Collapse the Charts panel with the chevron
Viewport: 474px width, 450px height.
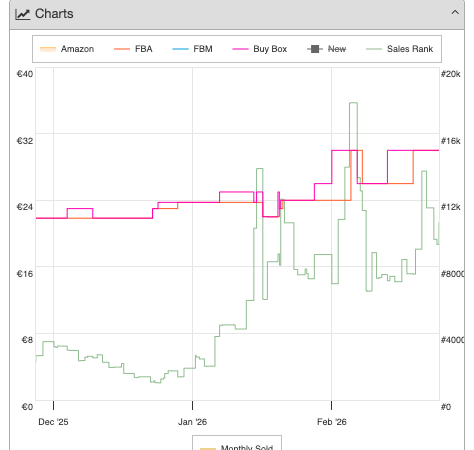[455, 13]
